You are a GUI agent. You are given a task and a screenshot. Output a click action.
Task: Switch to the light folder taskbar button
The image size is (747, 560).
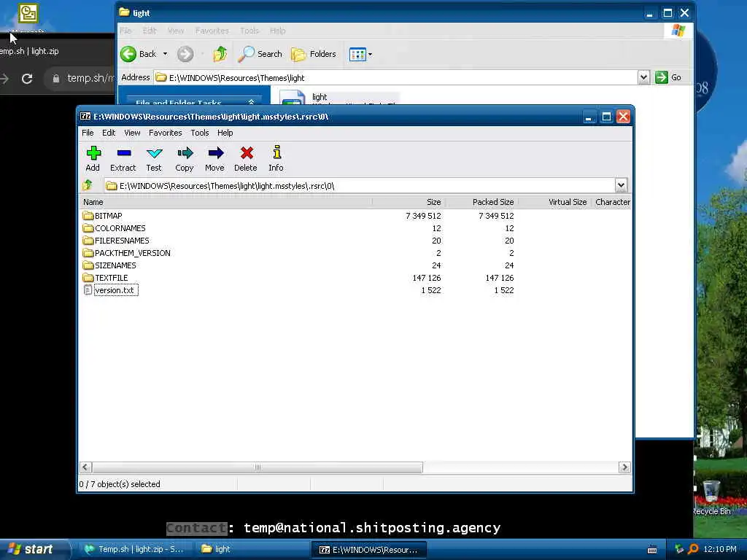(252, 549)
